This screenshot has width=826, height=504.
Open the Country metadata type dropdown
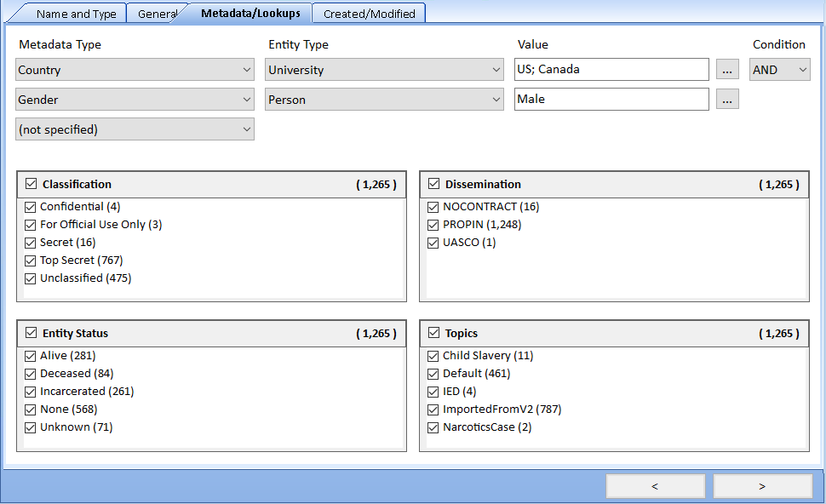[135, 70]
